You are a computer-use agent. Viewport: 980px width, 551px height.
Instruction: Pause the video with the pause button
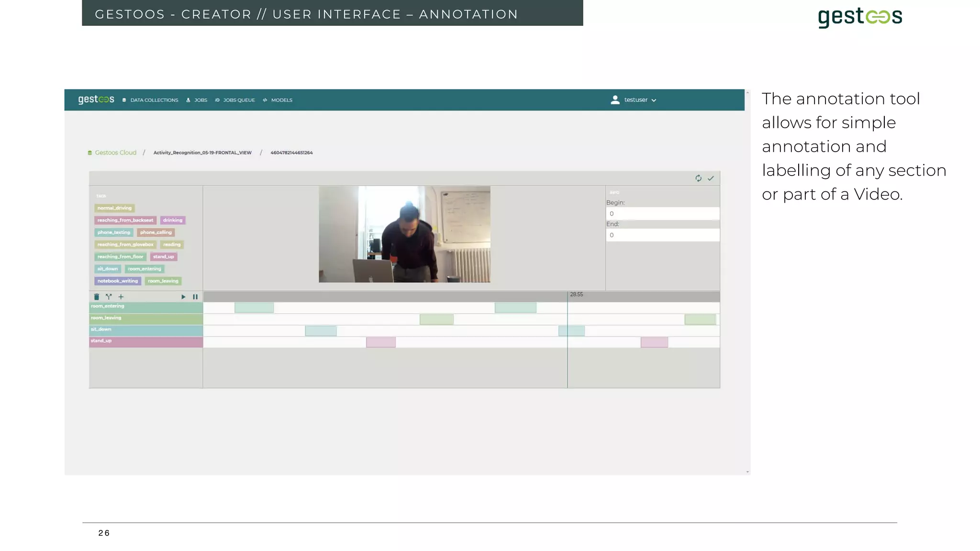(x=195, y=297)
